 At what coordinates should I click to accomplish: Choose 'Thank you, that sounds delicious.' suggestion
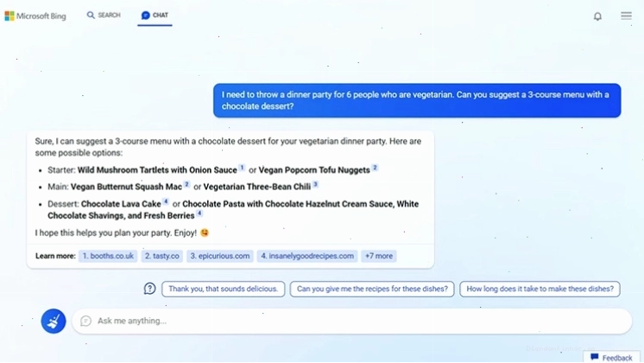coord(223,289)
